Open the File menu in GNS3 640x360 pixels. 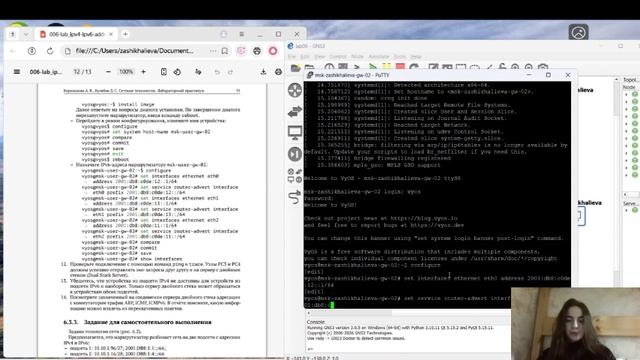pos(292,56)
